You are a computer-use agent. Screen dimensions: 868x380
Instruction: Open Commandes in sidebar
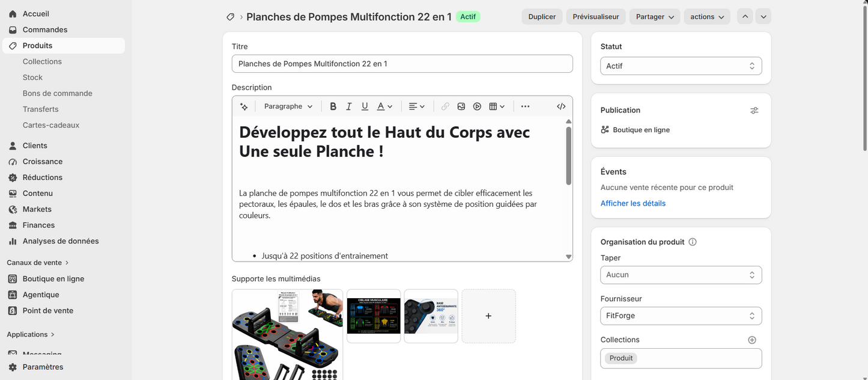(45, 29)
